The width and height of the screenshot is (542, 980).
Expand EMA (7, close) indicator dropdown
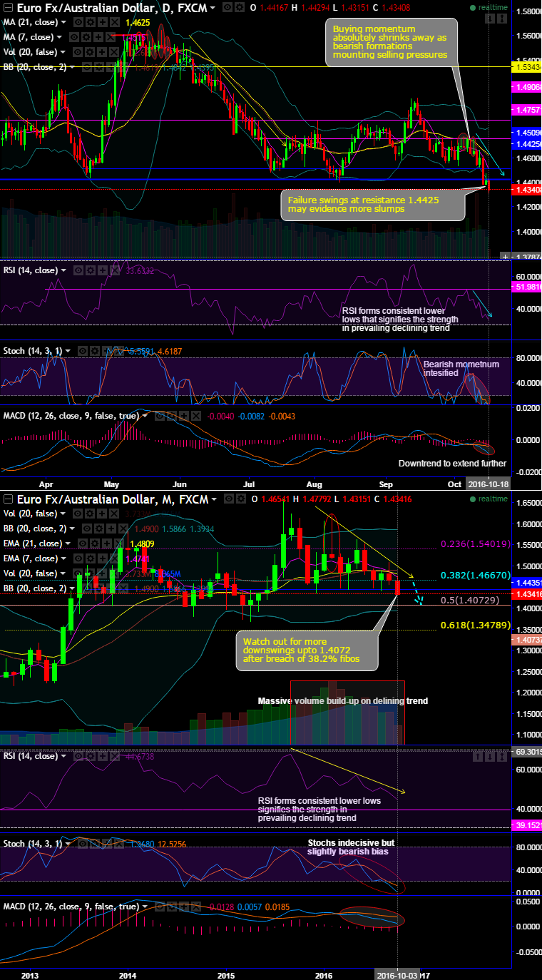point(63,558)
